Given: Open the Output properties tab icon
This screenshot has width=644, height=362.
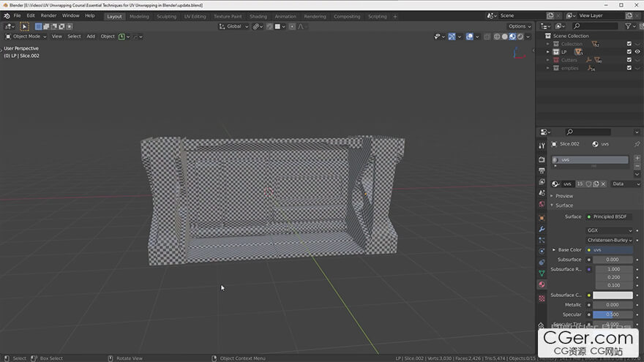Looking at the screenshot, I should coord(542,170).
